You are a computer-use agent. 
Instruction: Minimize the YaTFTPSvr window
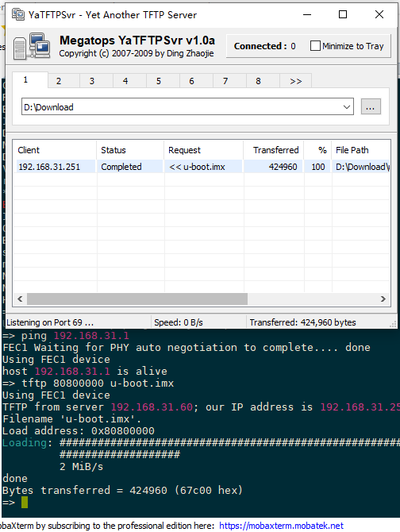(307, 14)
